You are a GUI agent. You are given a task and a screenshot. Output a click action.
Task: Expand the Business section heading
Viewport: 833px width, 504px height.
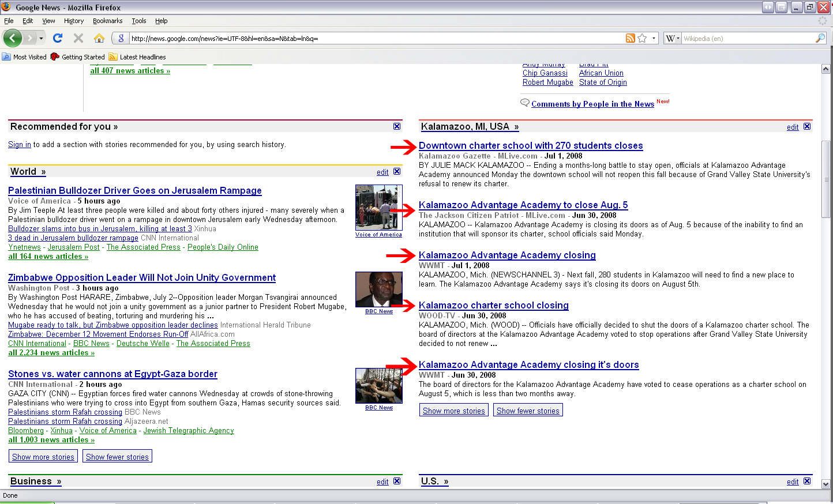(x=36, y=481)
